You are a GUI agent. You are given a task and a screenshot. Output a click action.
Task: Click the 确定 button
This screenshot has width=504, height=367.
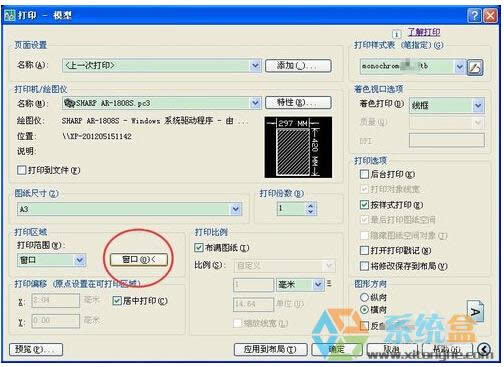coord(337,349)
